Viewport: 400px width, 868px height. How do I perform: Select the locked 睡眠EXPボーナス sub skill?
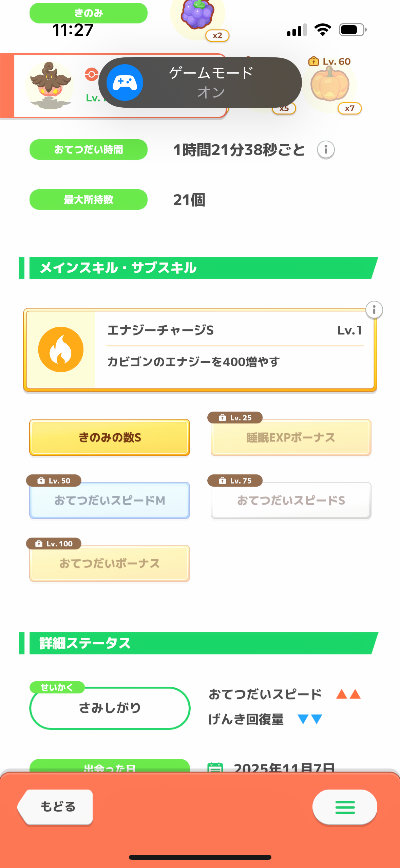(x=291, y=437)
